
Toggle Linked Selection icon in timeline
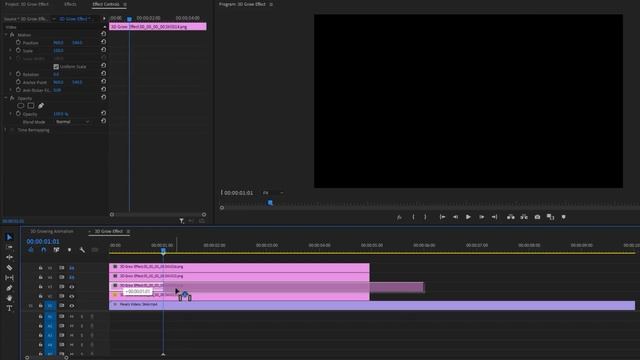point(56,250)
